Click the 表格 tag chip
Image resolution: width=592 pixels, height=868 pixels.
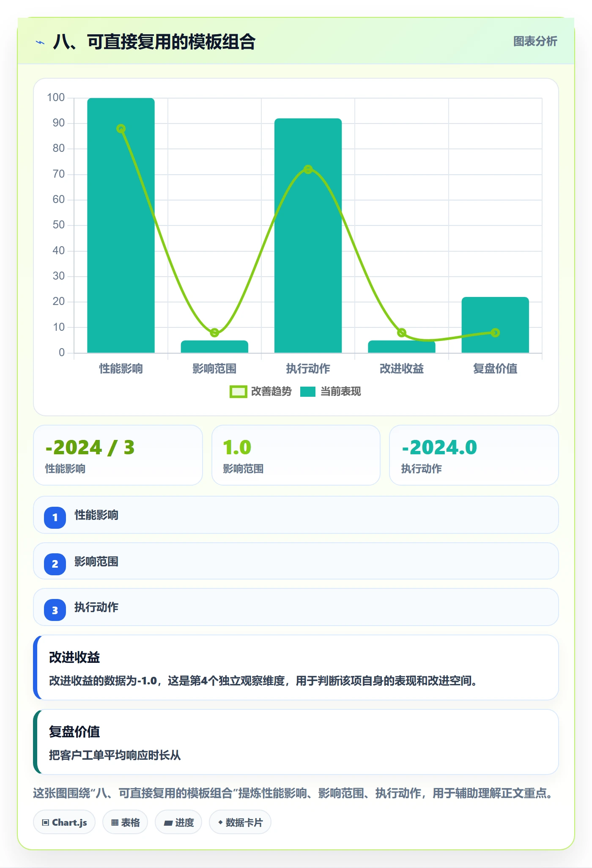[125, 822]
